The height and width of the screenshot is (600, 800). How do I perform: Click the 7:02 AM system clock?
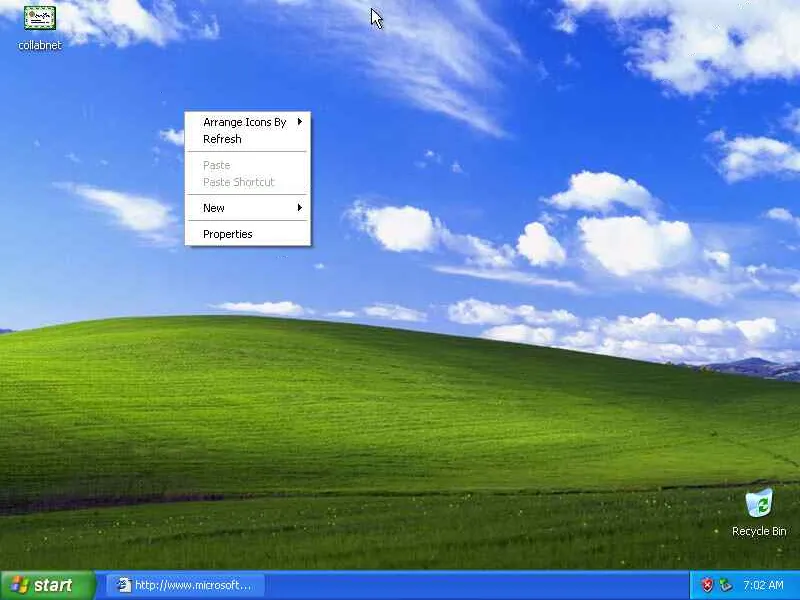click(763, 585)
